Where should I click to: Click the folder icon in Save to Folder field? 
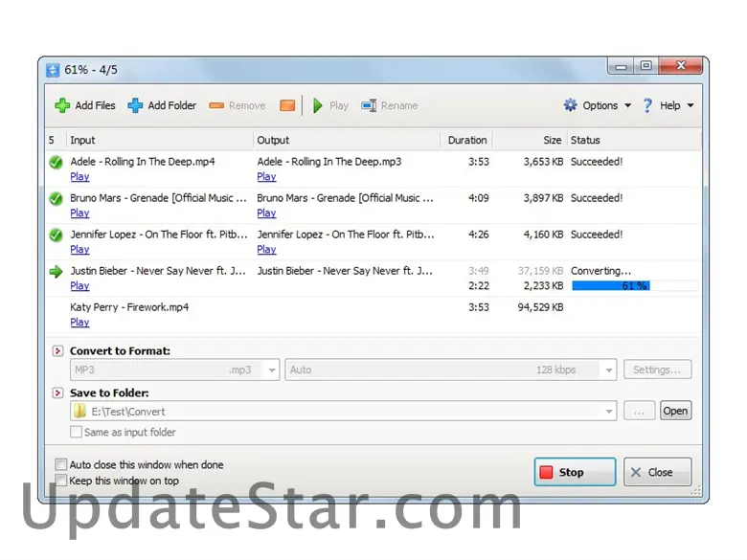[80, 411]
